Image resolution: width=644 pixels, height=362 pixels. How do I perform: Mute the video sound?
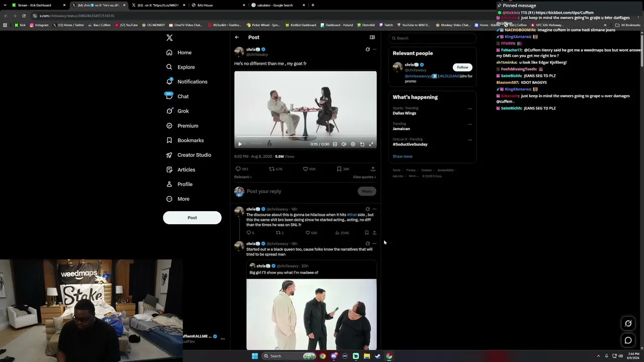tap(344, 144)
